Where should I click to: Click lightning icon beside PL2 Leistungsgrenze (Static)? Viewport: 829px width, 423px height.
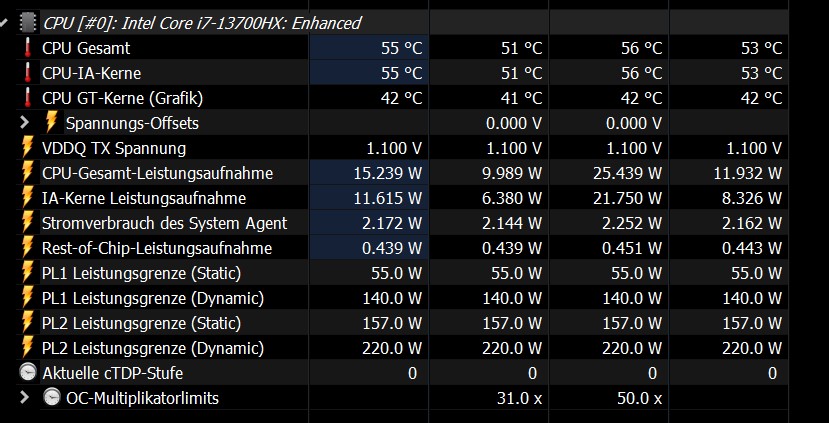coord(27,323)
